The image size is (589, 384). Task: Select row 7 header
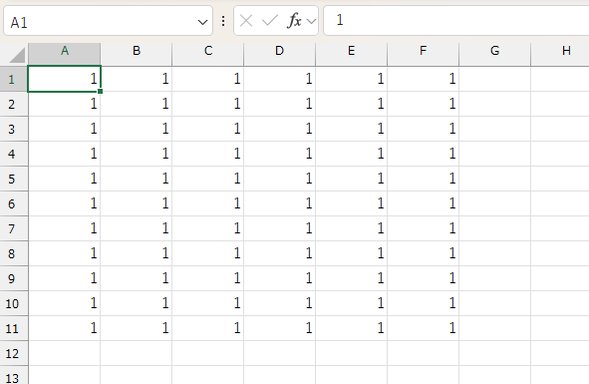[x=14, y=228]
